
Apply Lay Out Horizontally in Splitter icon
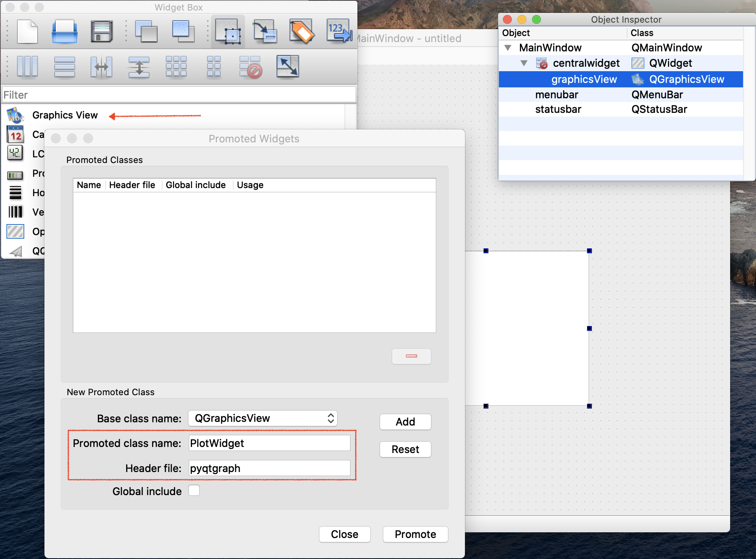[101, 67]
